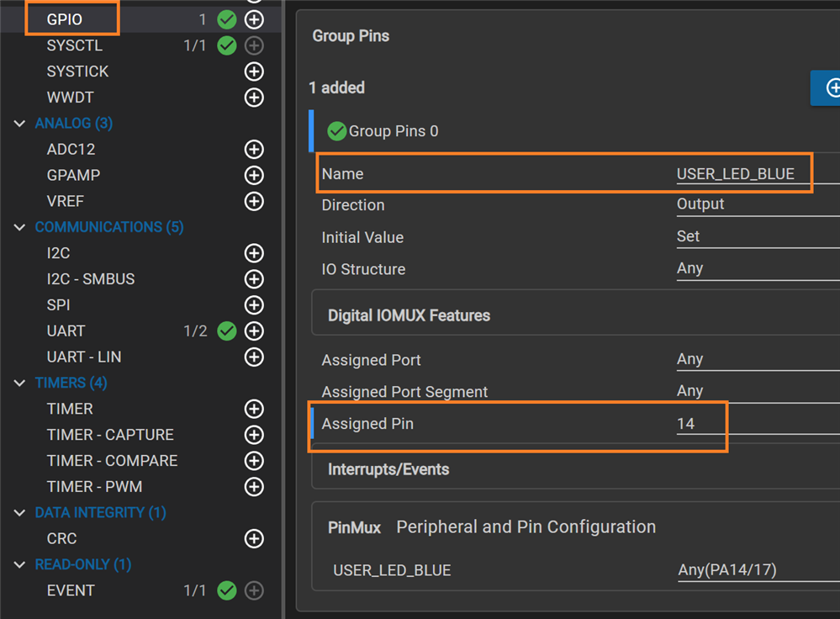Viewport: 840px width, 619px height.
Task: Click the Group Pins 0 checkmark icon
Action: 337,131
